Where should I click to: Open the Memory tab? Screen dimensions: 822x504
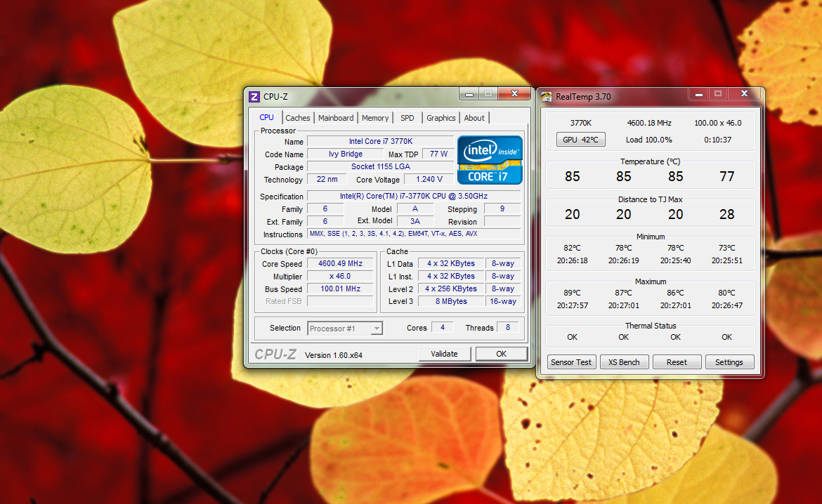pyautogui.click(x=375, y=118)
